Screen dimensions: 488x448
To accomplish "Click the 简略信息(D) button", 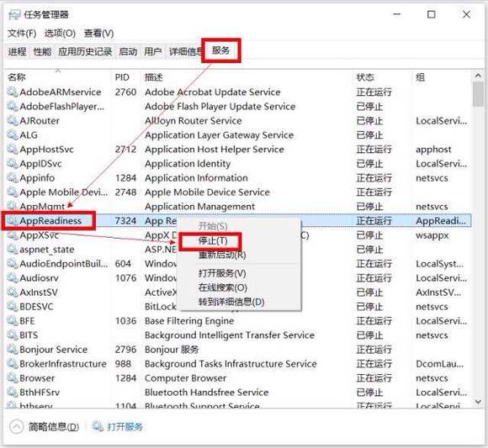I will point(54,426).
